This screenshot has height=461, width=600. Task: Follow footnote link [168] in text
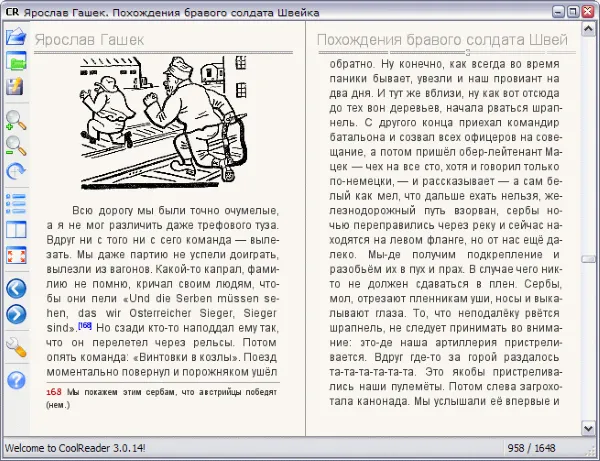point(85,326)
